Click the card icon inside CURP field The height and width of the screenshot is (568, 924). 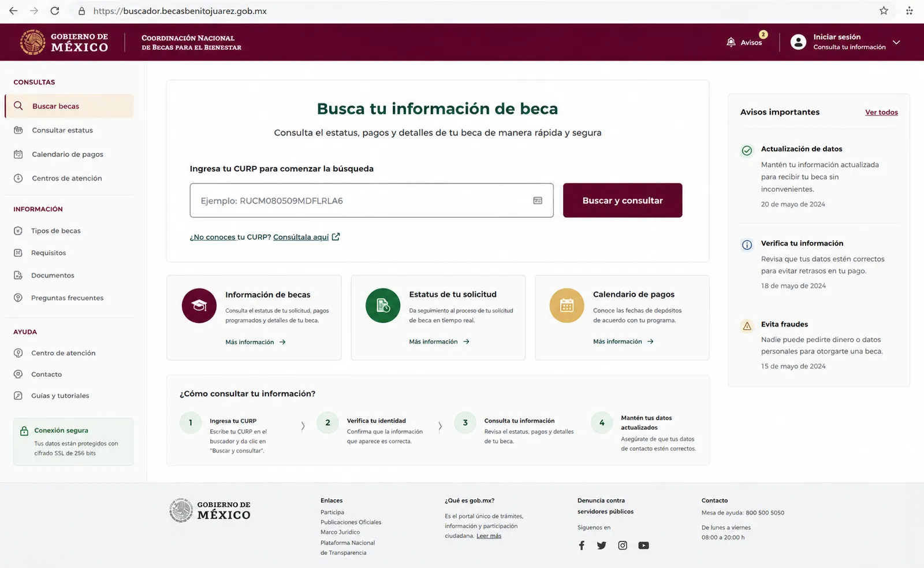(x=538, y=201)
